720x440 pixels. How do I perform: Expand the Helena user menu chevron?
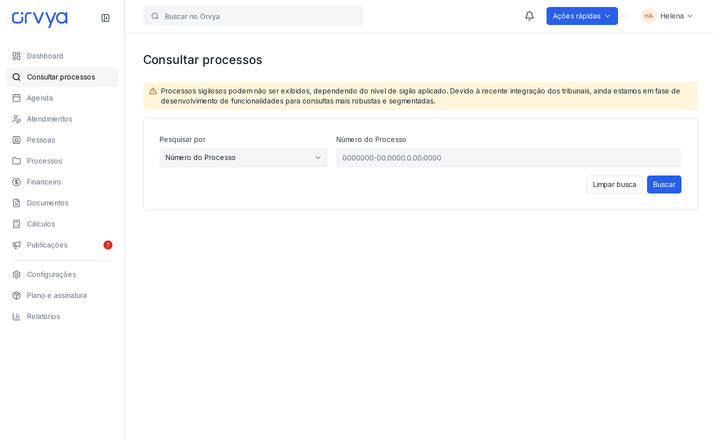pyautogui.click(x=690, y=16)
